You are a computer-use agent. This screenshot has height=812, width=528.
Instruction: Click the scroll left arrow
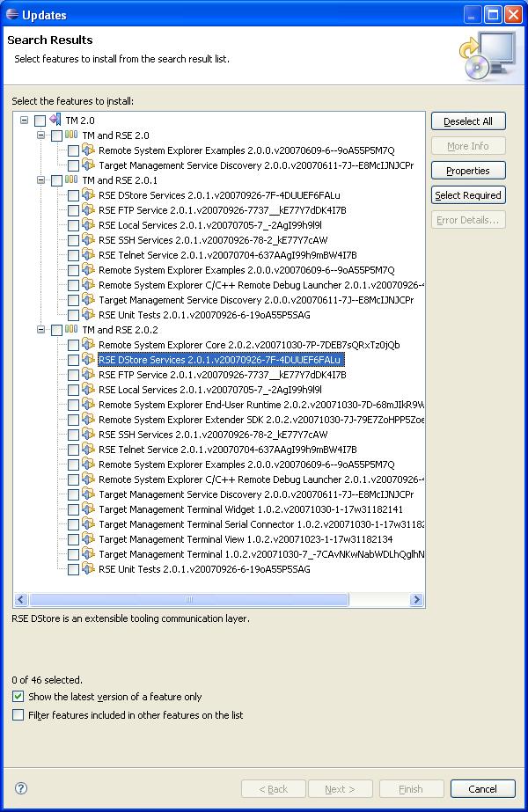21,599
